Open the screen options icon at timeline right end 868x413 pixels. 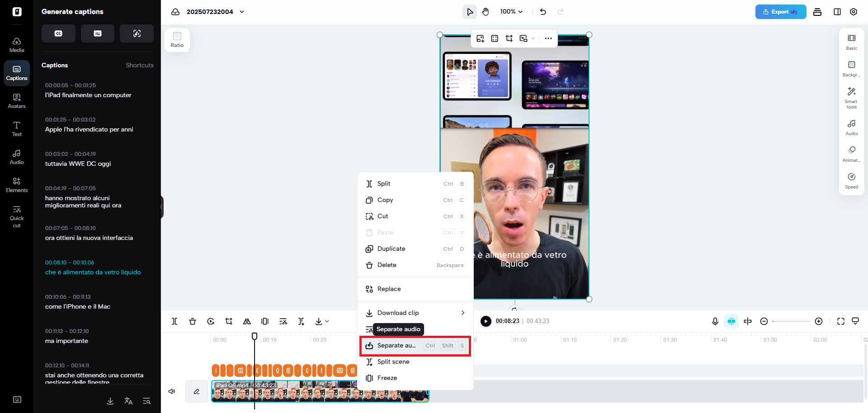[855, 321]
